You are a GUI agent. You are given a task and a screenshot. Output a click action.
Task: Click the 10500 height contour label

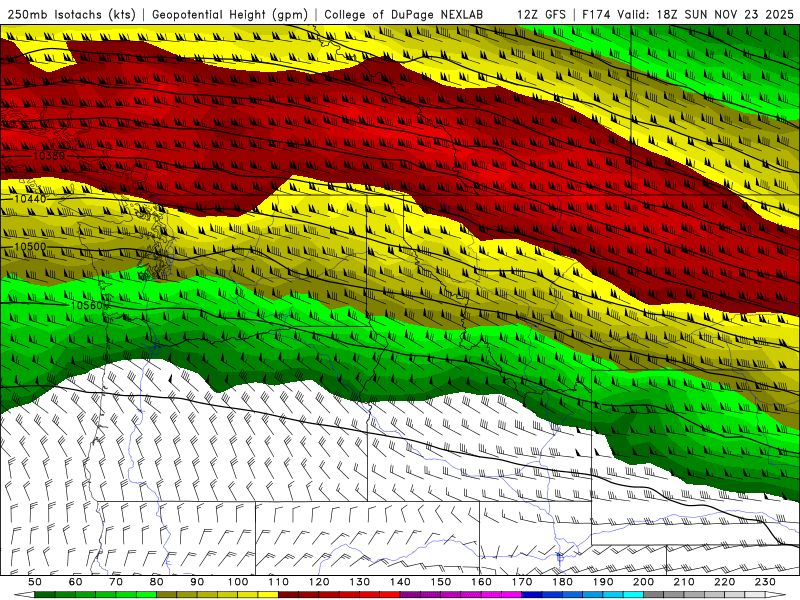30,246
